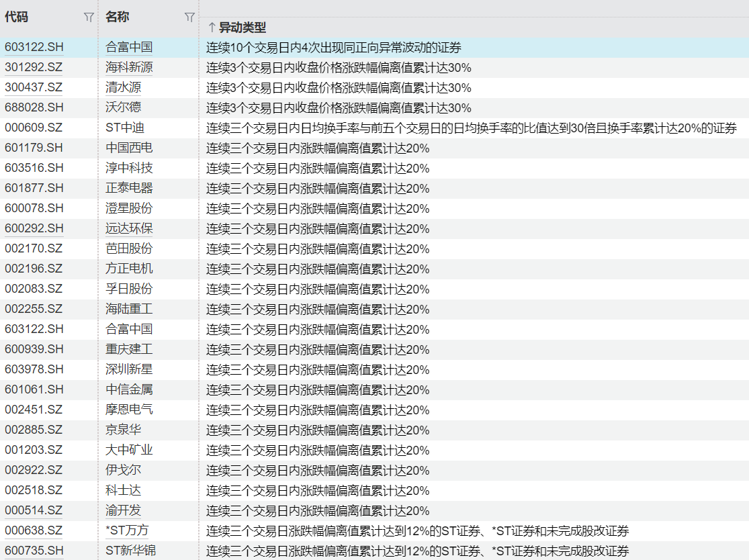Click stock name ST新华锦
The image size is (749, 560).
pyautogui.click(x=130, y=551)
